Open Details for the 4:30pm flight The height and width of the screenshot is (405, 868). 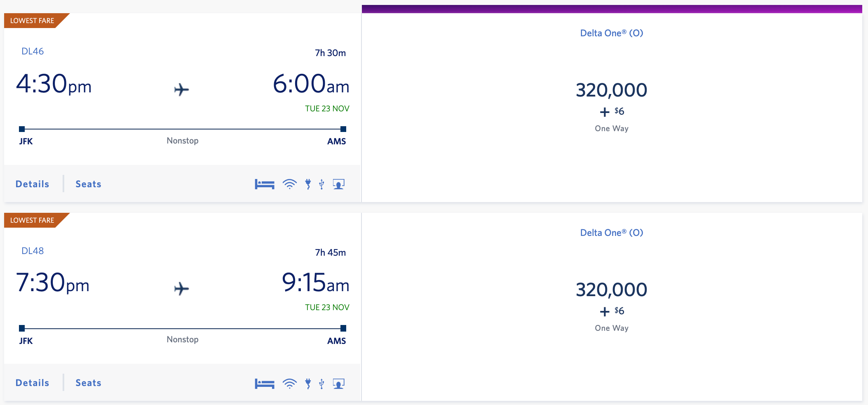tap(32, 184)
